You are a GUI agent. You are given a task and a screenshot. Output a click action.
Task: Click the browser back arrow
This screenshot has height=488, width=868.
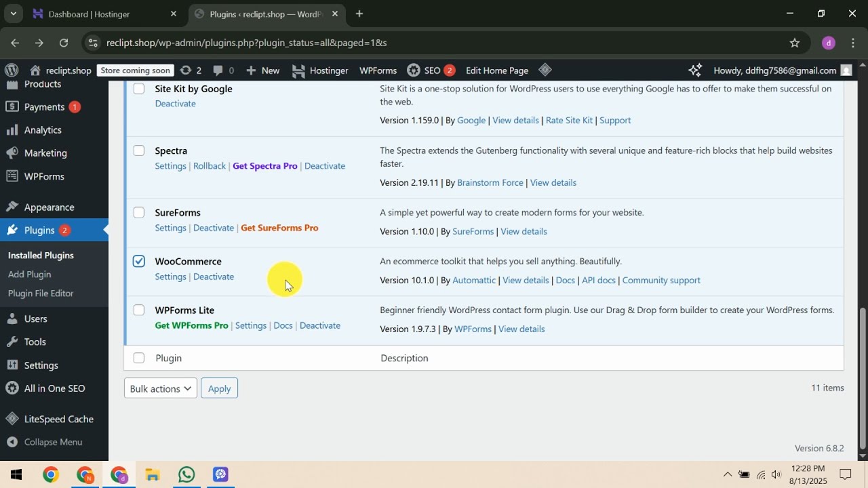click(x=15, y=43)
